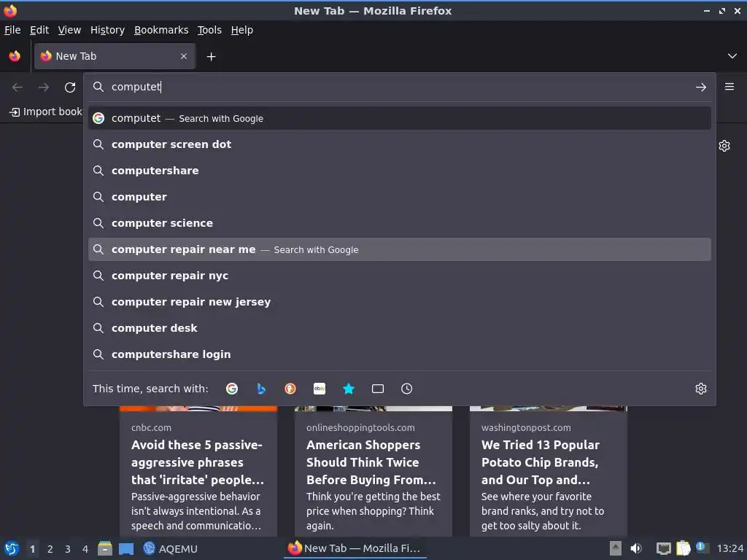Open the History menu
The width and height of the screenshot is (747, 560).
(x=108, y=30)
